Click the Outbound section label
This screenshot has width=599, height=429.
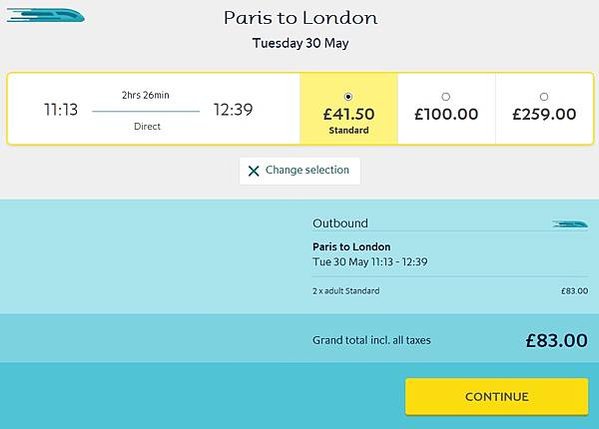340,223
